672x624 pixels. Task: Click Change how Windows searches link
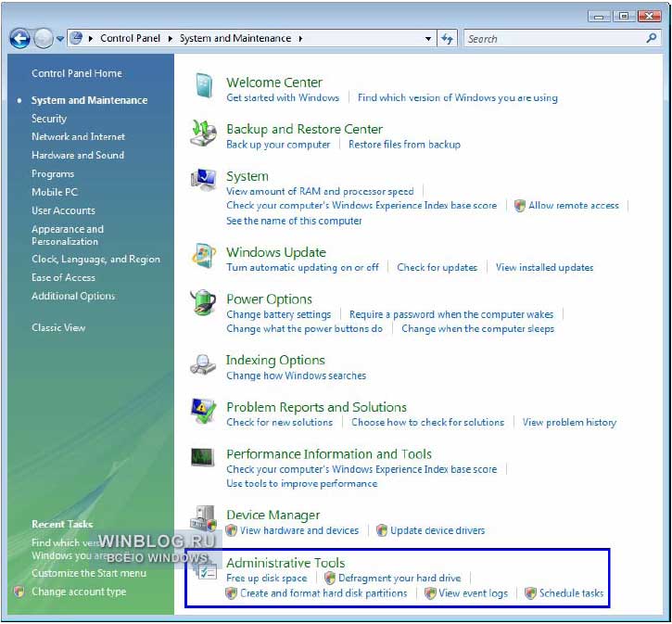[296, 376]
